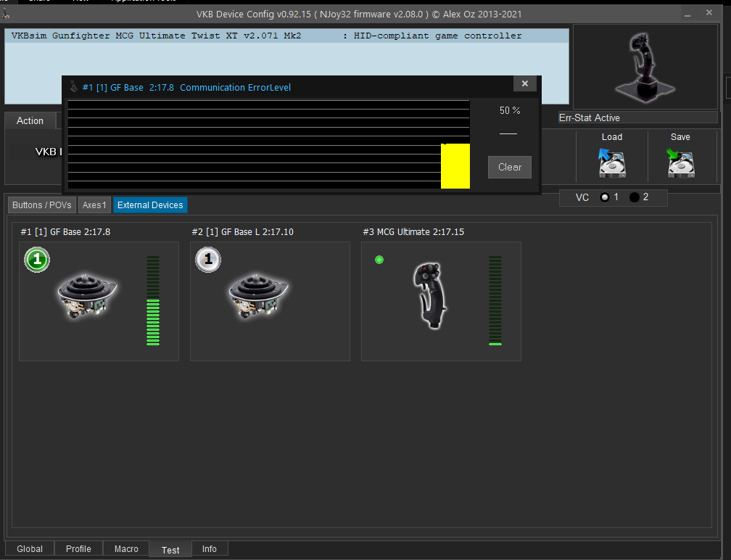
Task: Minimize the VKB Device Config window
Action: [687, 15]
